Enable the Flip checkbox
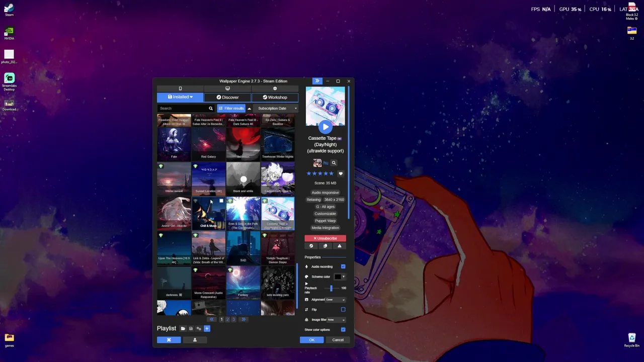The height and width of the screenshot is (362, 644). (x=343, y=310)
